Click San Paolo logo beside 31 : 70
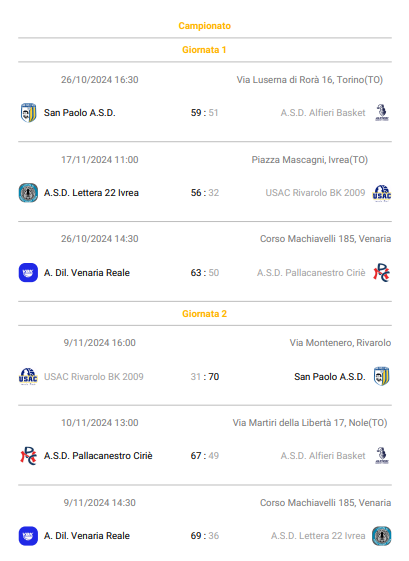Screen dimensions: 409x561 (381, 376)
